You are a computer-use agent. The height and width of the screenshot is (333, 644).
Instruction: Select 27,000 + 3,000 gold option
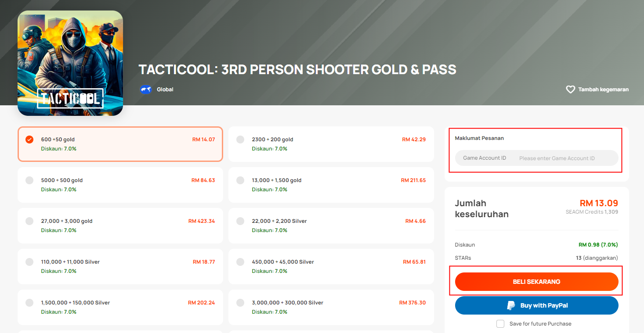120,226
